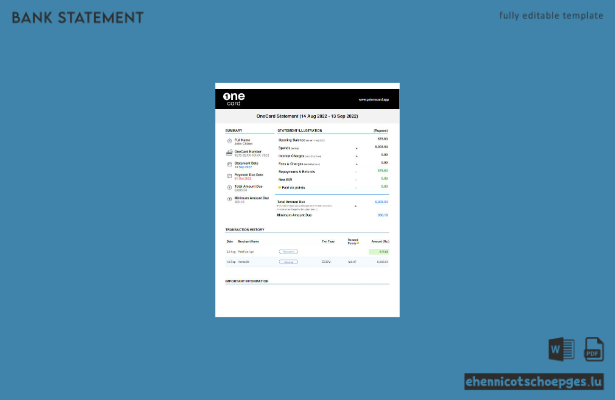The height and width of the screenshot is (400, 615).
Task: Click the blue Total Amount Due value
Action: [381, 202]
